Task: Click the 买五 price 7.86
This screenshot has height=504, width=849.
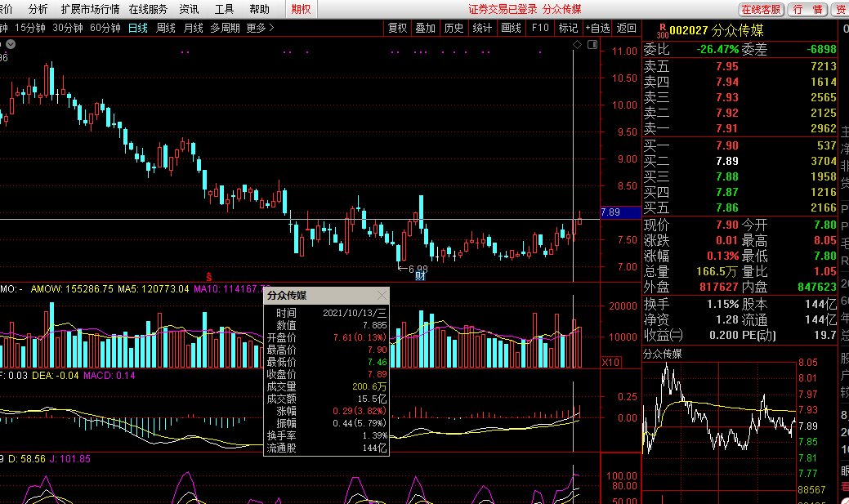Action: pos(726,207)
